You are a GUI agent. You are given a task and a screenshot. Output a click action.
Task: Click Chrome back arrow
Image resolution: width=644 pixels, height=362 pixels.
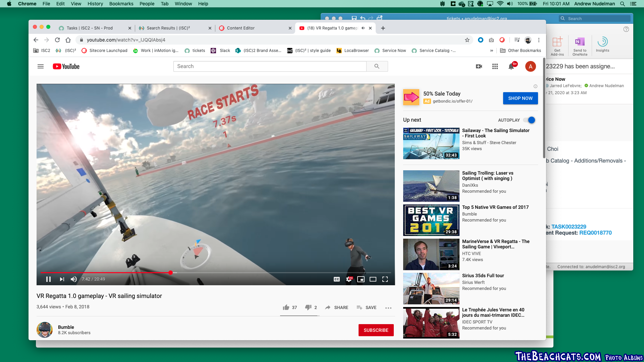(36, 40)
